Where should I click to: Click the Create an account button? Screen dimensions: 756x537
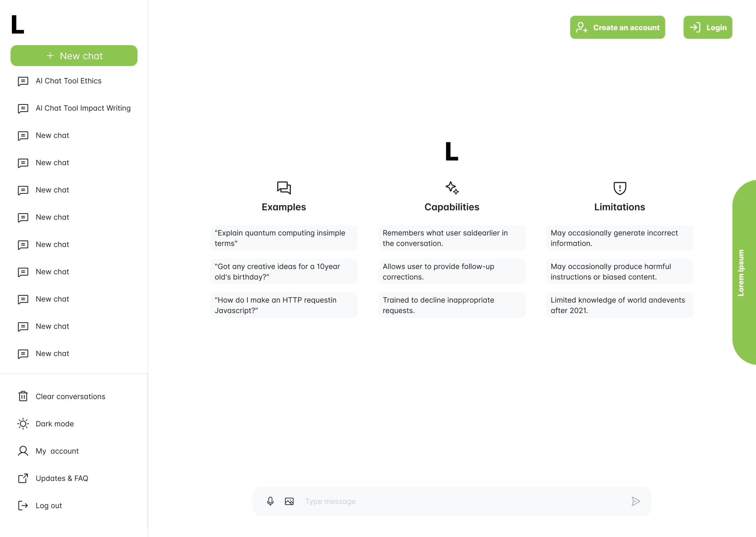point(617,27)
